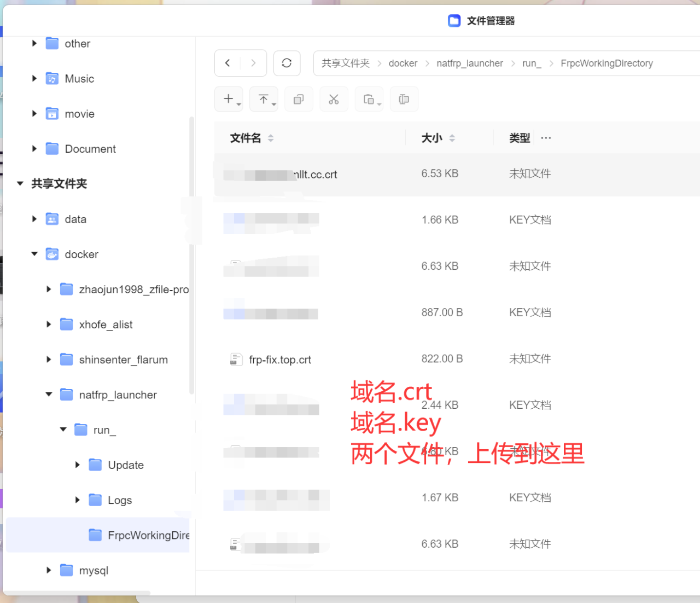Open the new item plus menu
Viewport: 700px width, 603px height.
tap(229, 99)
